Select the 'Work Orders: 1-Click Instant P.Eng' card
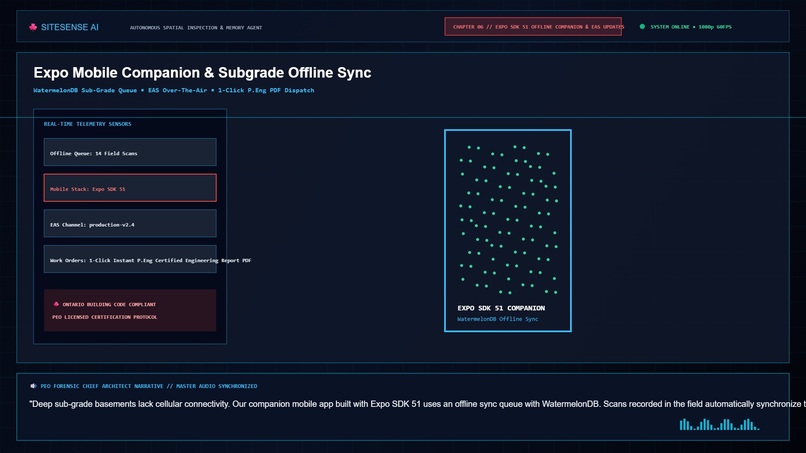The height and width of the screenshot is (453, 806). click(x=130, y=259)
